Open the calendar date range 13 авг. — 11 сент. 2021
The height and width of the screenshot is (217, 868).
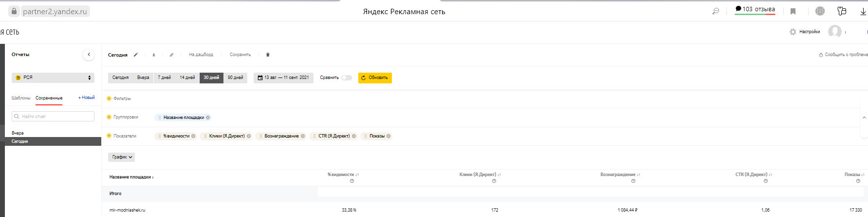click(x=283, y=78)
